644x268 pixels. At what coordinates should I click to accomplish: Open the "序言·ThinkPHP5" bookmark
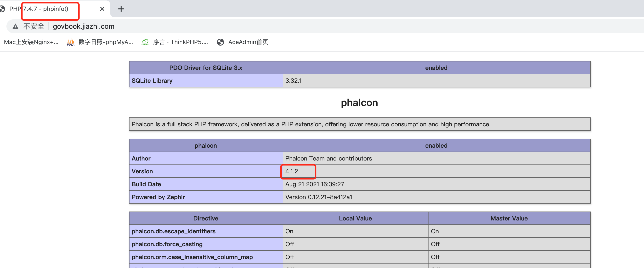click(x=180, y=42)
